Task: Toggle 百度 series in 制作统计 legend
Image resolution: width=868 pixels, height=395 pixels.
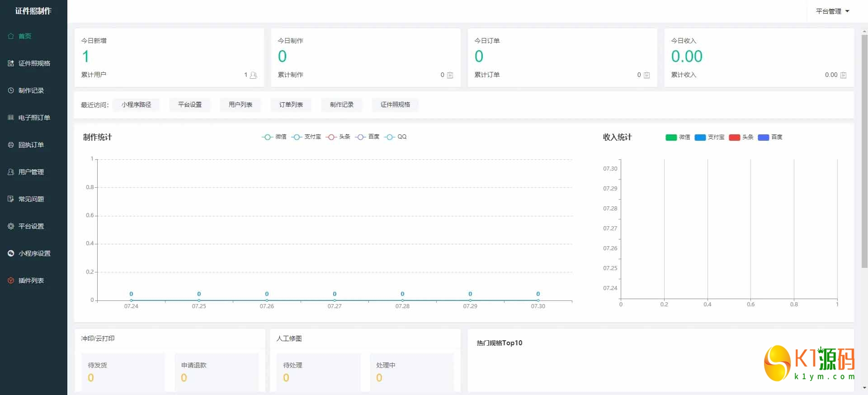Action: (367, 137)
